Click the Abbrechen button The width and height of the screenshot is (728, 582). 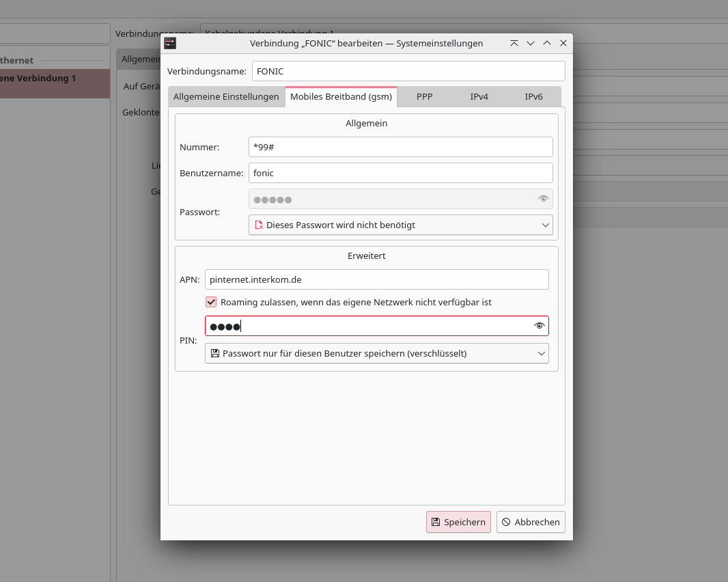pyautogui.click(x=531, y=522)
